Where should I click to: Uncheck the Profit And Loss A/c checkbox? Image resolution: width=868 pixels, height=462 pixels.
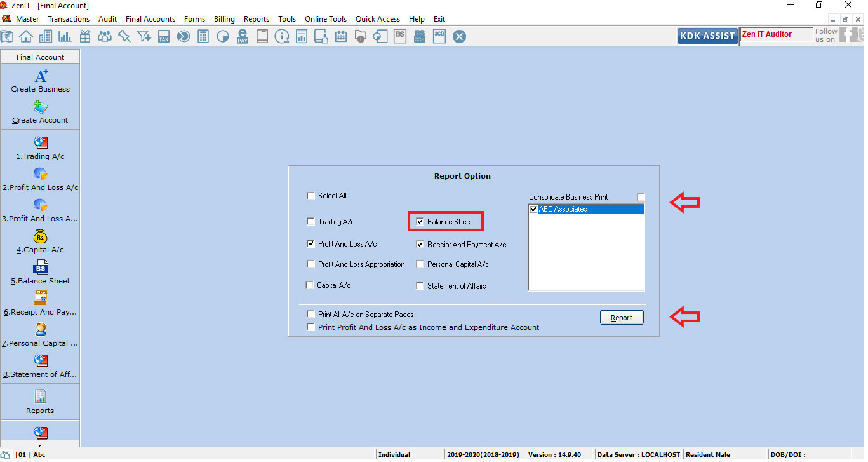310,243
